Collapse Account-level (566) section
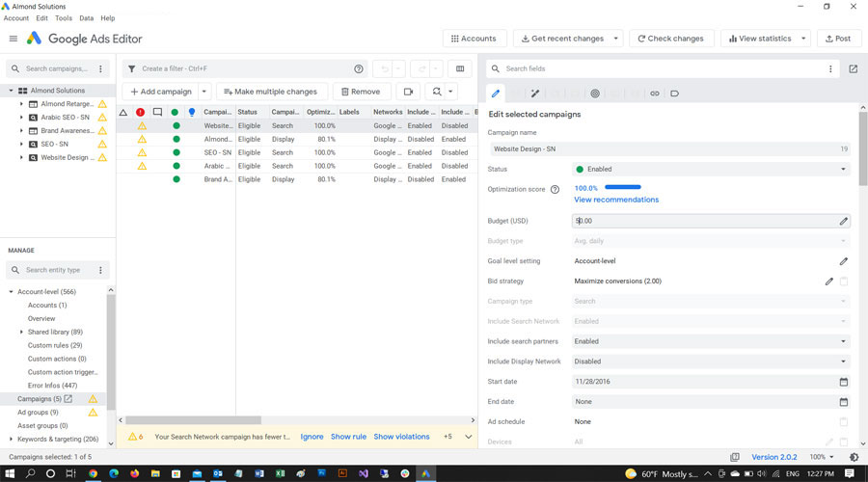The image size is (868, 482). [x=11, y=292]
